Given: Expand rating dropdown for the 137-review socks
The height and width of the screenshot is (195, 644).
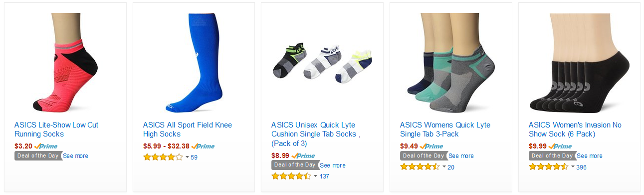Looking at the screenshot, I should point(315,176).
